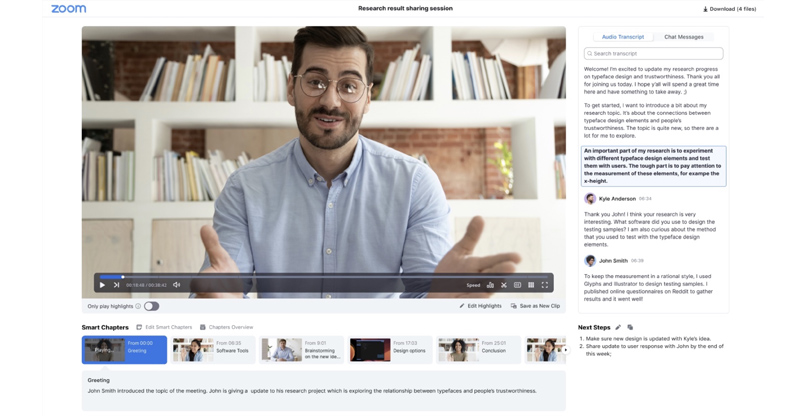Switch to Chat Messages tab

(684, 37)
